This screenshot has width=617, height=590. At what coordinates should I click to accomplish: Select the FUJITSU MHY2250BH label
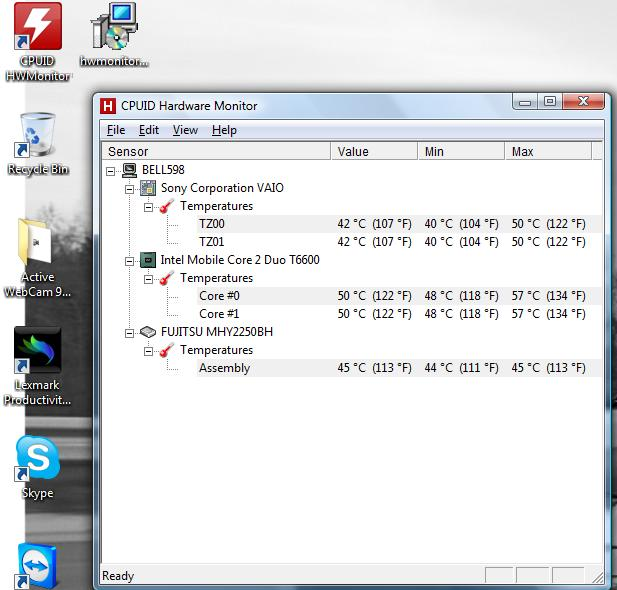coord(217,332)
